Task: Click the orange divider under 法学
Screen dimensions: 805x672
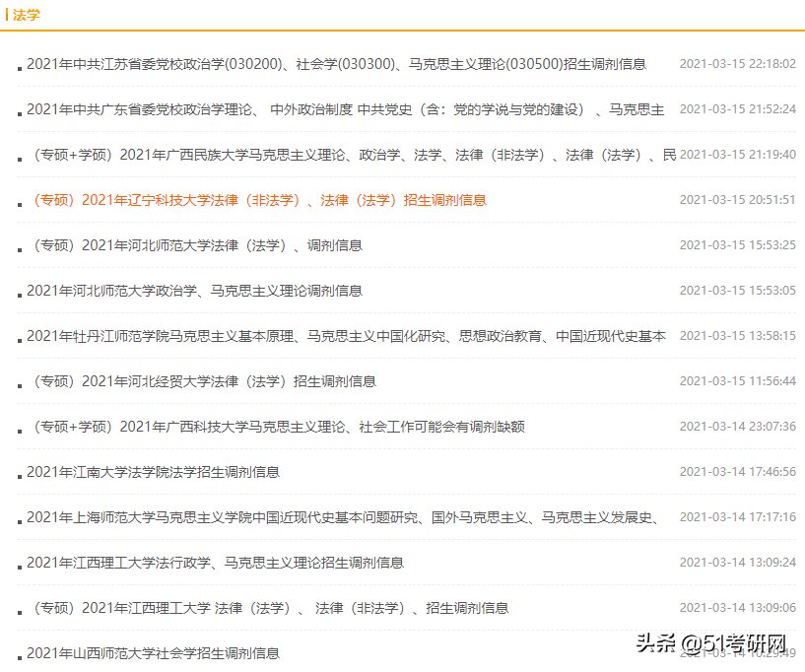Action: [x=402, y=32]
